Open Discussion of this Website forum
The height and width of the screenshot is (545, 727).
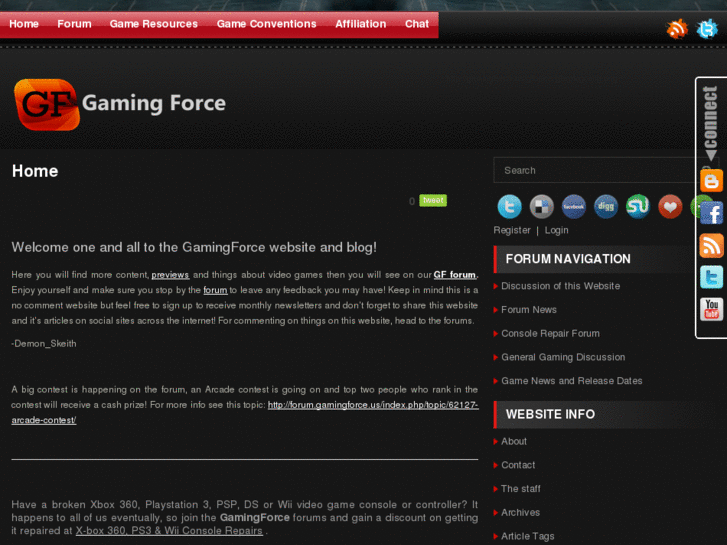561,286
